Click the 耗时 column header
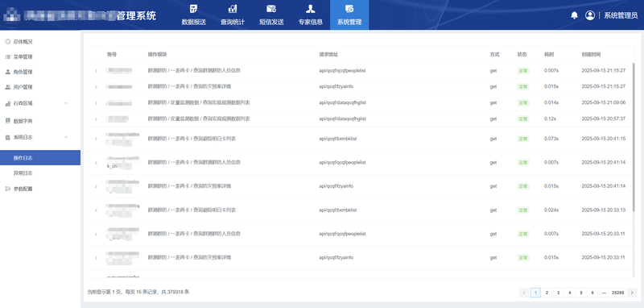 click(549, 54)
